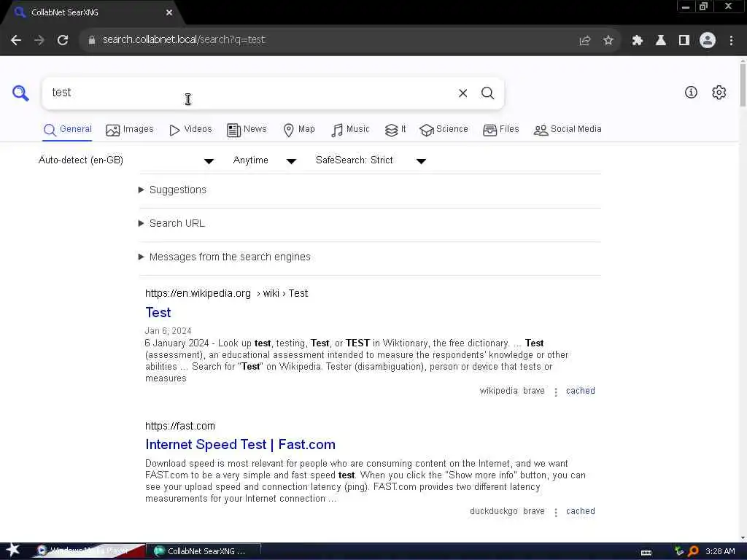747x560 pixels.
Task: Open the Auto-detect (en-GB) language dropdown
Action: [x=126, y=160]
